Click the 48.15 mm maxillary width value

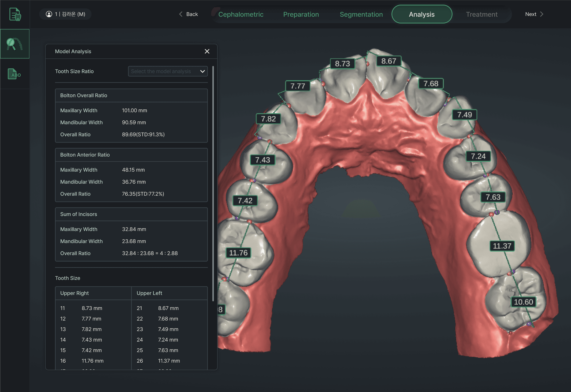(x=133, y=170)
